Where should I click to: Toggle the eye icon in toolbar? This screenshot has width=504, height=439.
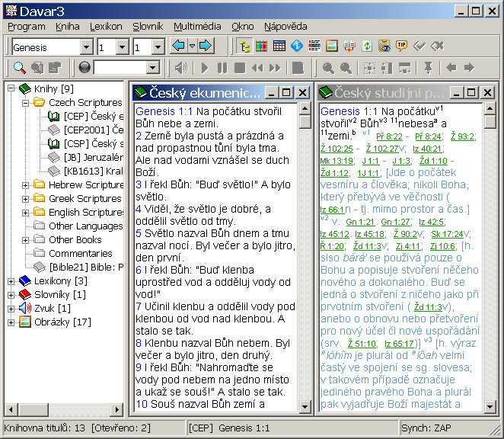[x=384, y=46]
